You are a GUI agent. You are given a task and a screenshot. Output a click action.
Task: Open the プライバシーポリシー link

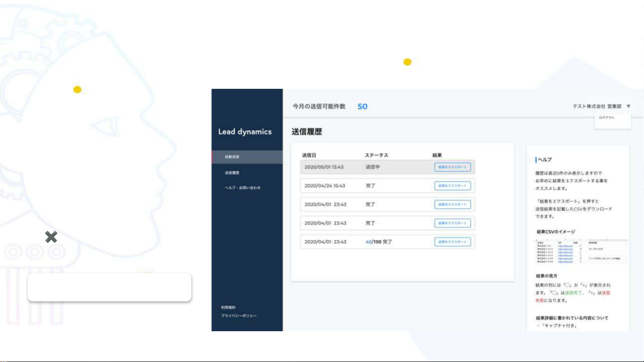(x=239, y=316)
